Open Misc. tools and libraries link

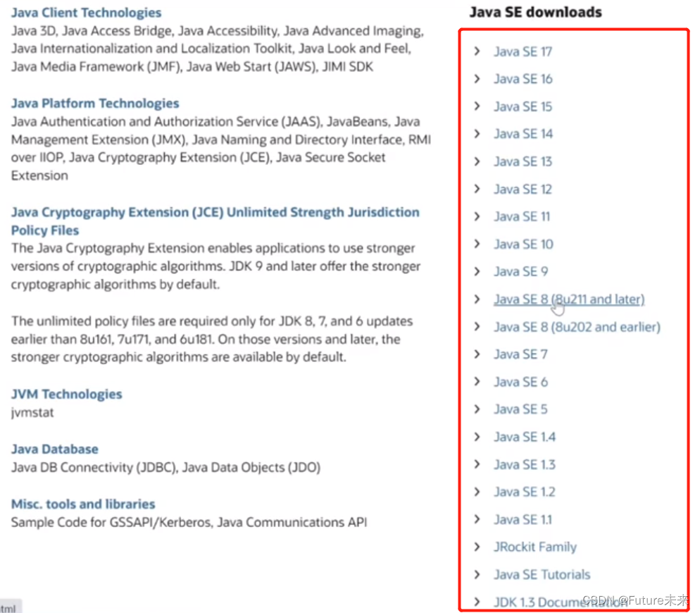83,504
